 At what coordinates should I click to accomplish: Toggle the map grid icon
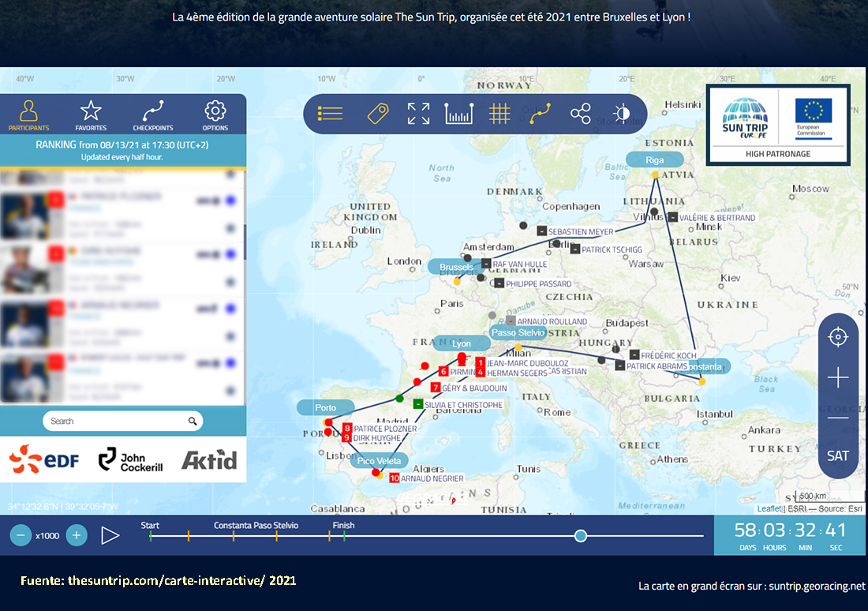pyautogui.click(x=499, y=114)
